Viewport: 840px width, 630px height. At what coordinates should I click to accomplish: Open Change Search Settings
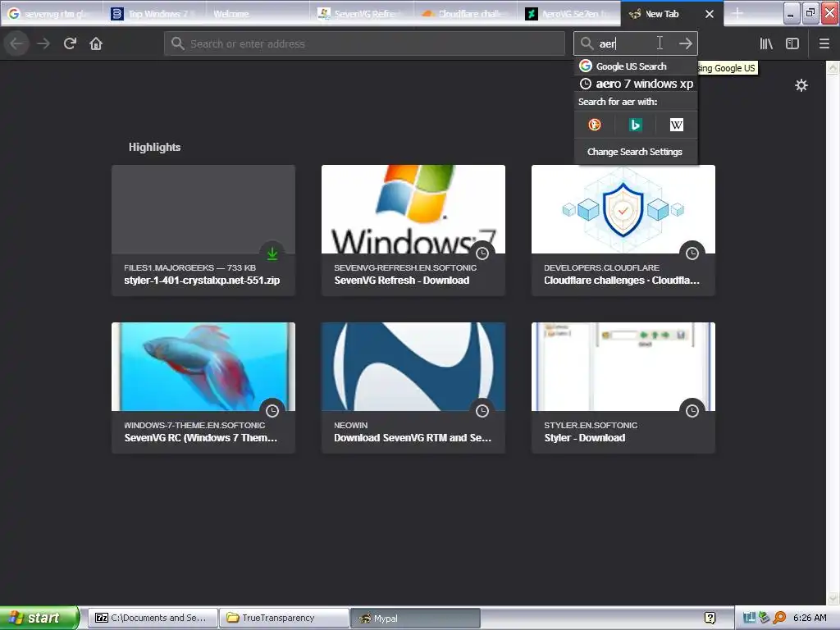tap(636, 152)
